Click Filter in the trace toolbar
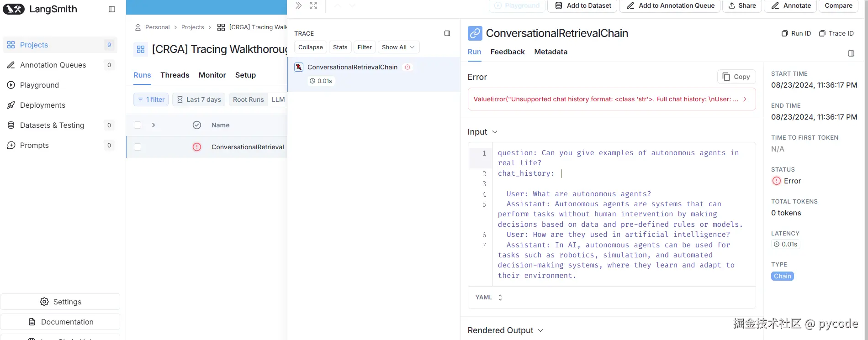This screenshot has height=340, width=868. click(x=365, y=47)
